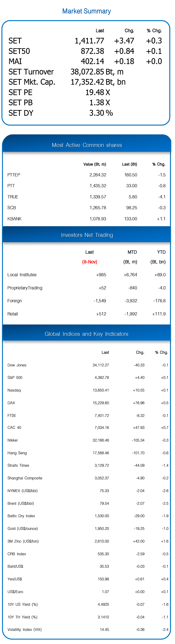Image resolution: width=175 pixels, height=644 pixels.
Task: Select the Gold (US$/ounce) label
Action: 22,529
